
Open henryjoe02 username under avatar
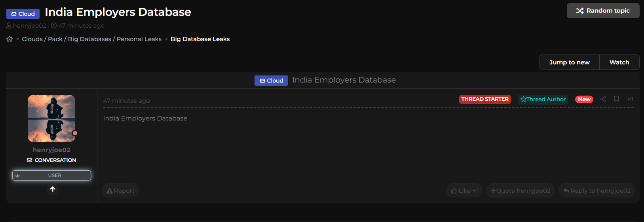(51, 150)
